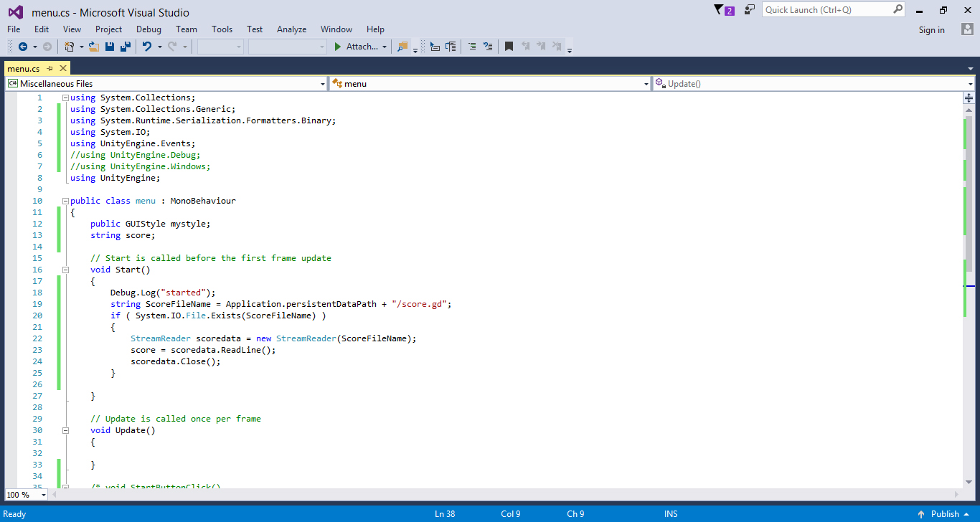Click the New Project toolbar icon
The width and height of the screenshot is (980, 522).
click(70, 47)
